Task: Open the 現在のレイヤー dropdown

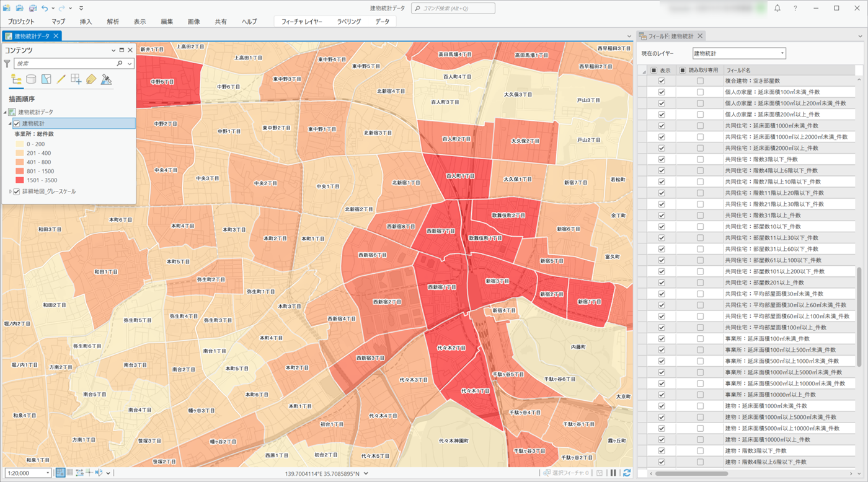Action: [739, 53]
